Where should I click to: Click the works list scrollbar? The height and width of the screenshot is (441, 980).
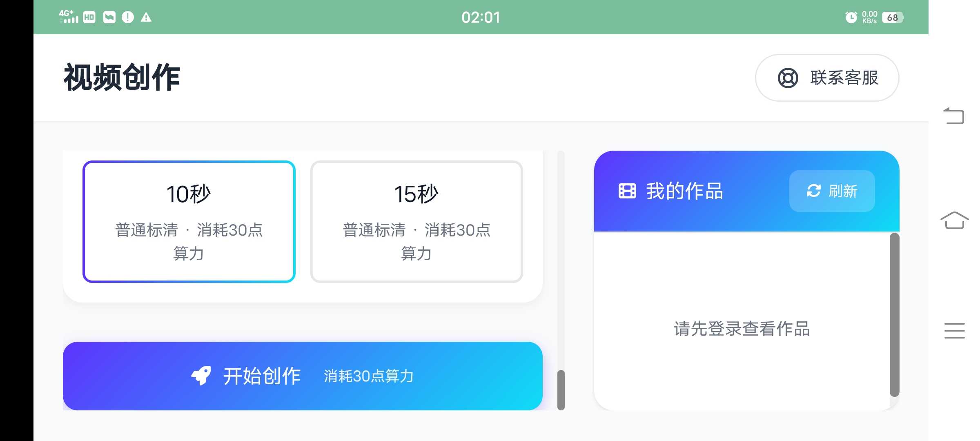[894, 314]
